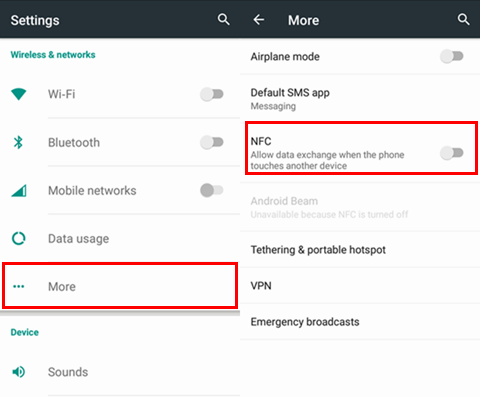Enable the NFC toggle
This screenshot has width=480, height=397.
point(452,153)
